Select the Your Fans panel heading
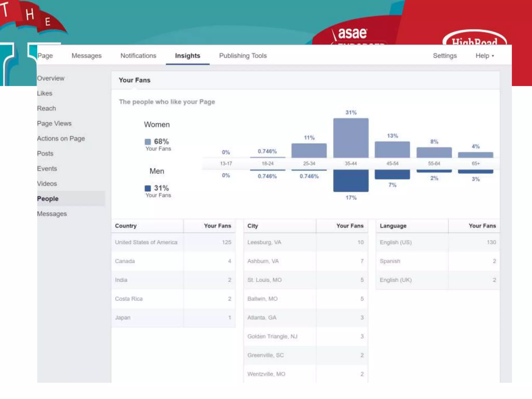This screenshot has height=399, width=532. (135, 80)
